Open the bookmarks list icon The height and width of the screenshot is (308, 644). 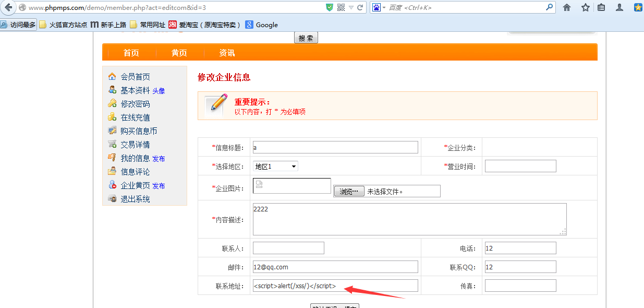(601, 7)
